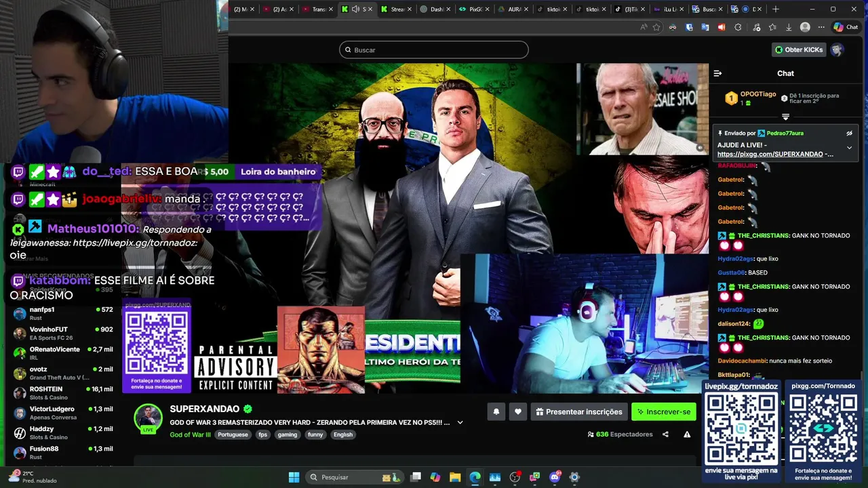Open recommended channel Haddzy
The width and height of the screenshot is (868, 488).
(x=63, y=432)
